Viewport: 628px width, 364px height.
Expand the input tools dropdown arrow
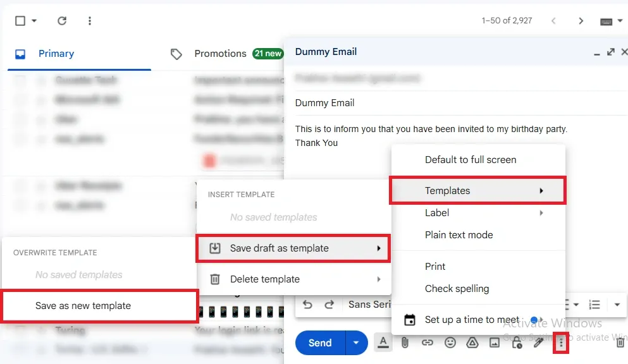[620, 21]
